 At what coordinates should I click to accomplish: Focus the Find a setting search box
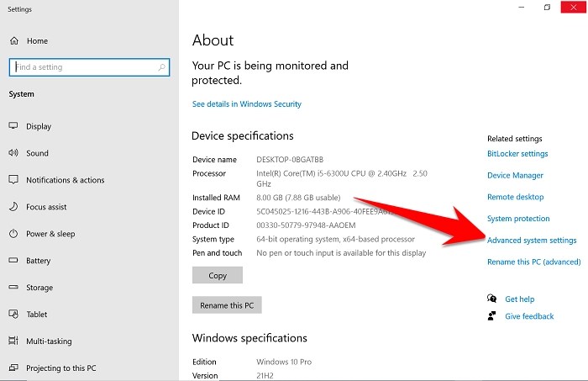[x=89, y=67]
